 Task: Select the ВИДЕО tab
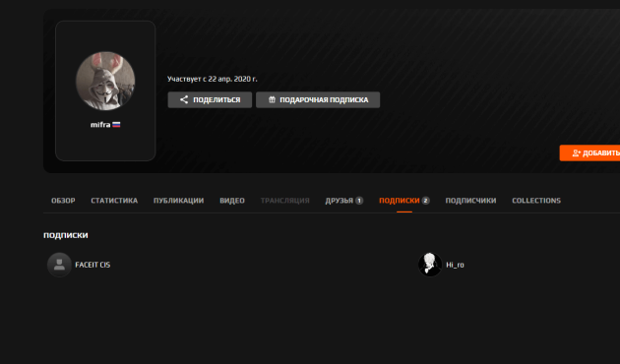(232, 201)
